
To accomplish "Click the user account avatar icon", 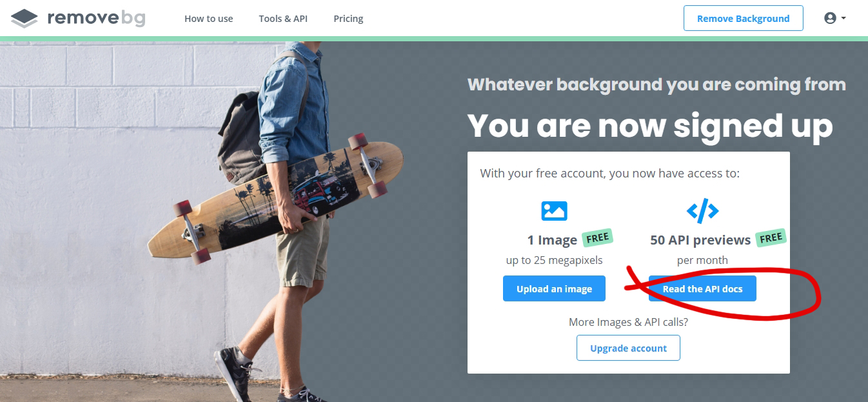I will click(x=830, y=18).
